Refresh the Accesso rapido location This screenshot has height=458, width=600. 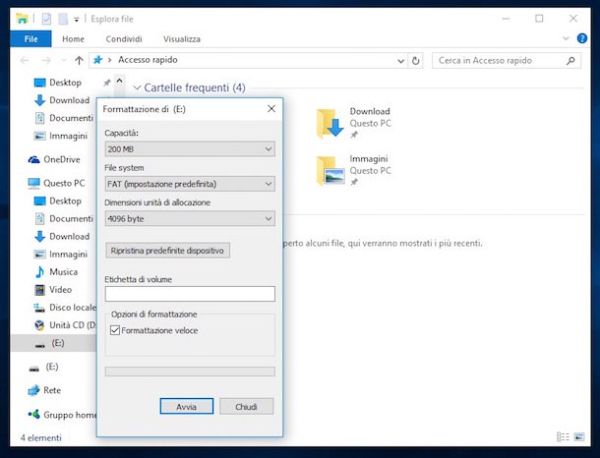pyautogui.click(x=416, y=61)
